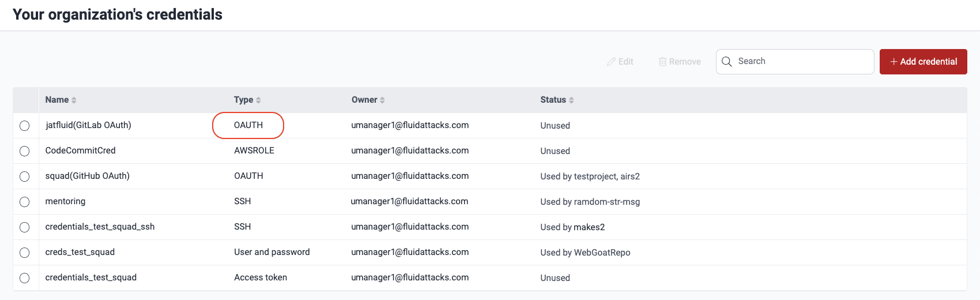Click the pencil icon beside Edit
Image resolution: width=980 pixels, height=300 pixels.
611,62
